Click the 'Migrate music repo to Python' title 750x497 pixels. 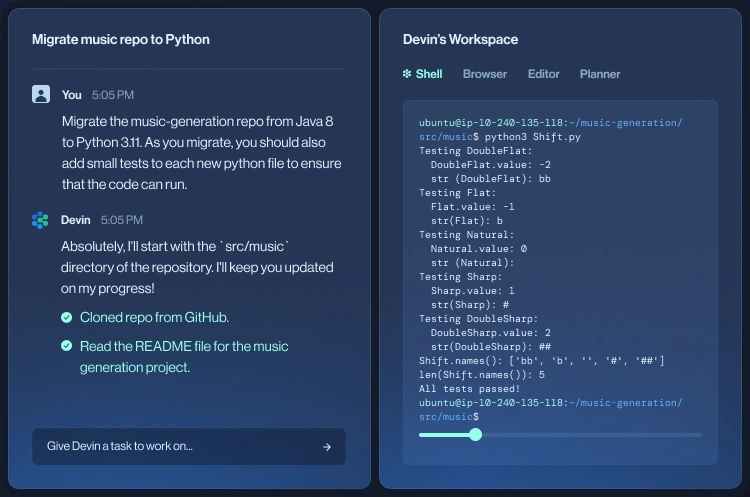click(121, 39)
